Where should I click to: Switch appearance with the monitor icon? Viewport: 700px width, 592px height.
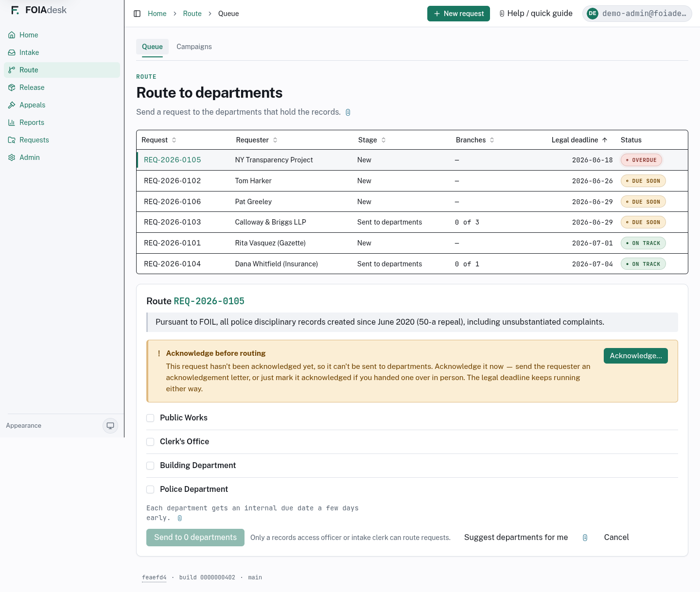tap(110, 426)
